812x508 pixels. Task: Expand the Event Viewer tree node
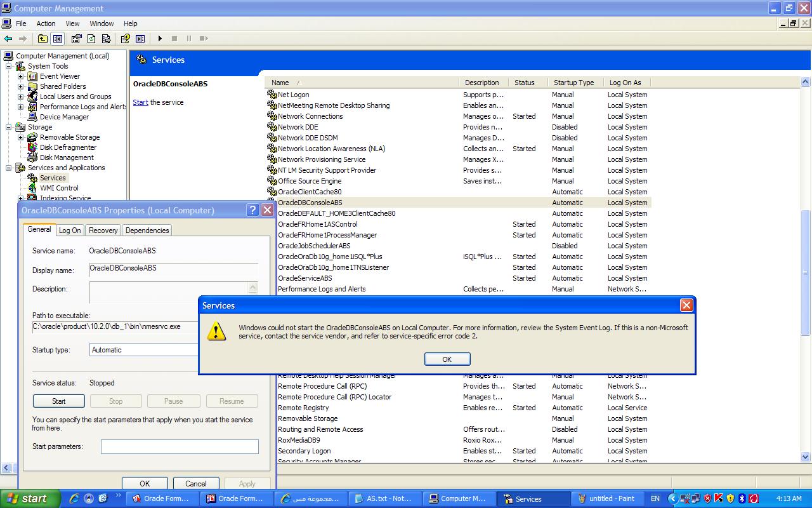(x=20, y=76)
